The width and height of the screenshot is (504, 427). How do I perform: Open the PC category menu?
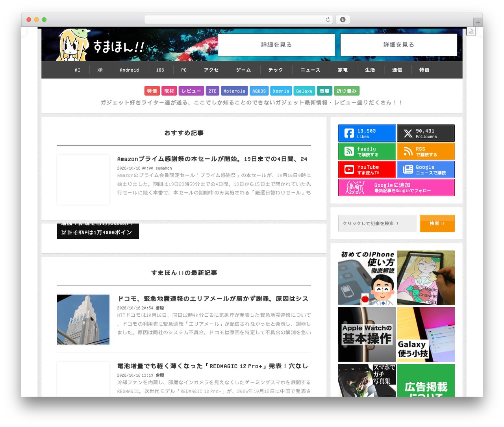[184, 70]
